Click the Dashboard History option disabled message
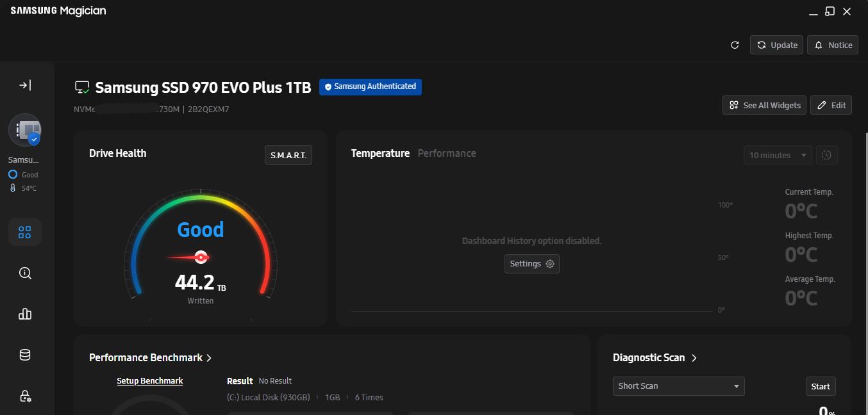 point(532,241)
